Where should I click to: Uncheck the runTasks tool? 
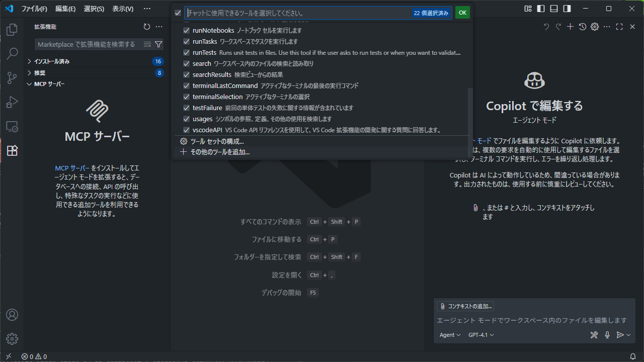click(187, 41)
